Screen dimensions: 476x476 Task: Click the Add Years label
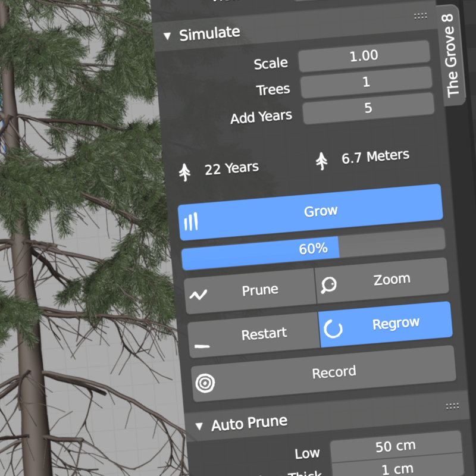(x=261, y=117)
